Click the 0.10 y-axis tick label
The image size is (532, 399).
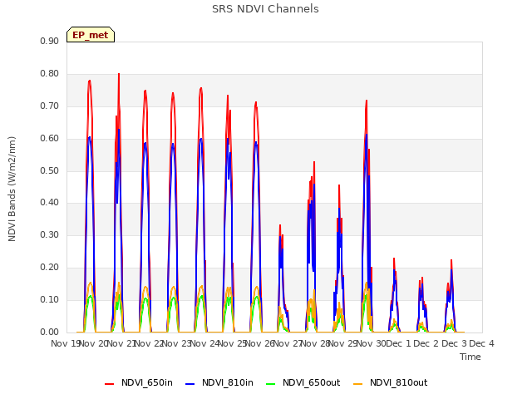click(49, 299)
